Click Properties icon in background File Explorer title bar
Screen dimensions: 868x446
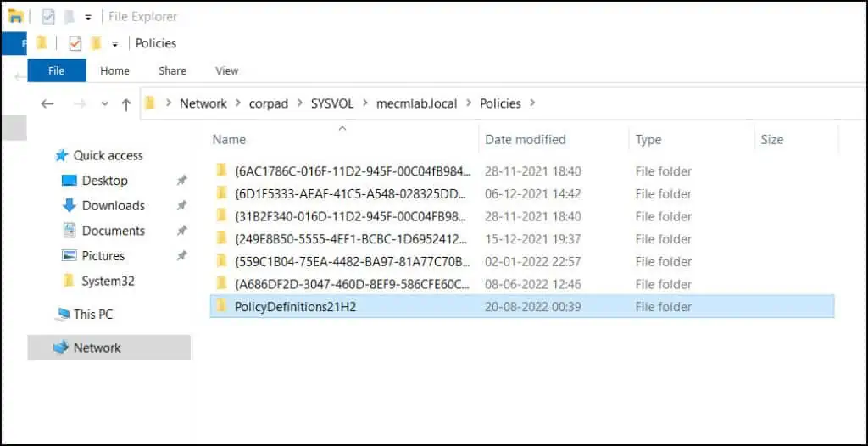point(48,17)
